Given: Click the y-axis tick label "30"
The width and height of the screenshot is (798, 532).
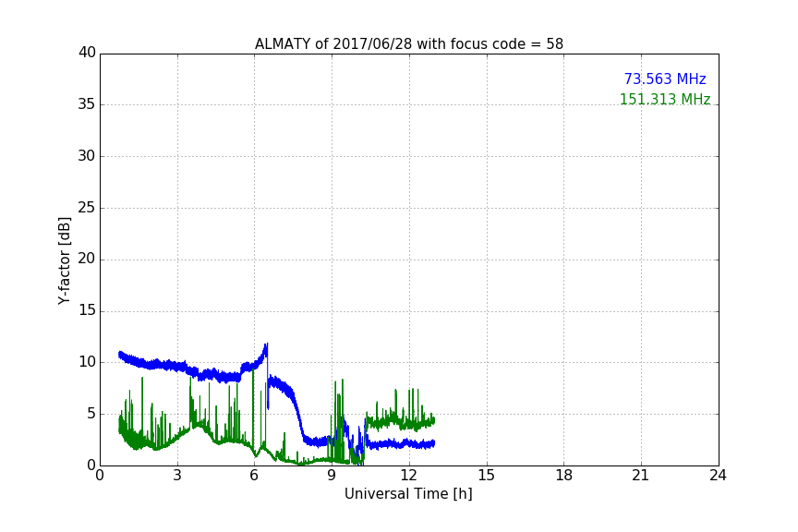Looking at the screenshot, I should [x=87, y=156].
